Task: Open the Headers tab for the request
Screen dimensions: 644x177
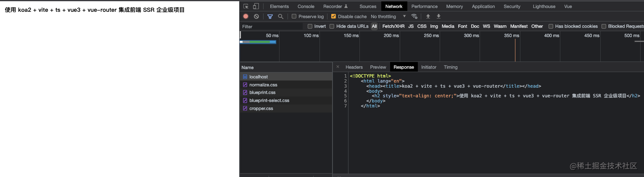Action: click(x=354, y=67)
